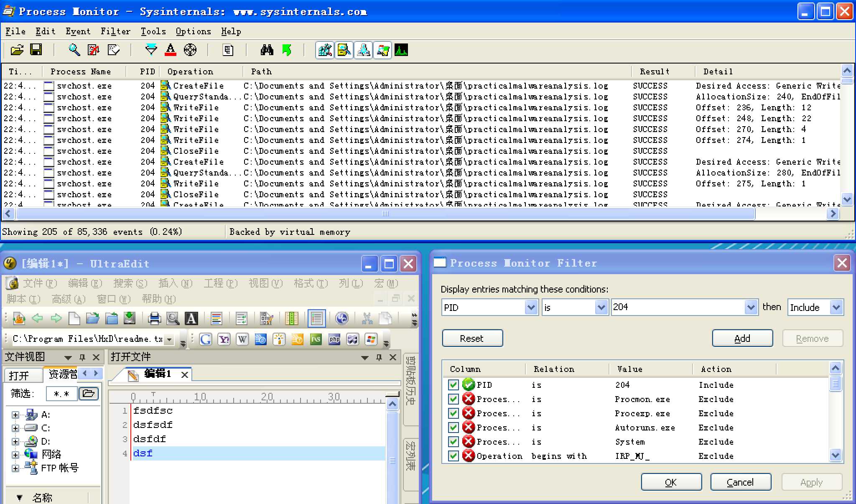Open a saved log in Process Monitor
The height and width of the screenshot is (504, 856).
point(17,51)
